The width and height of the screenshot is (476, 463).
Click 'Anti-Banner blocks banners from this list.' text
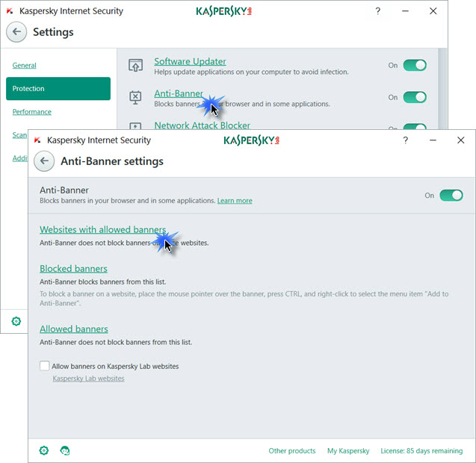coord(102,282)
